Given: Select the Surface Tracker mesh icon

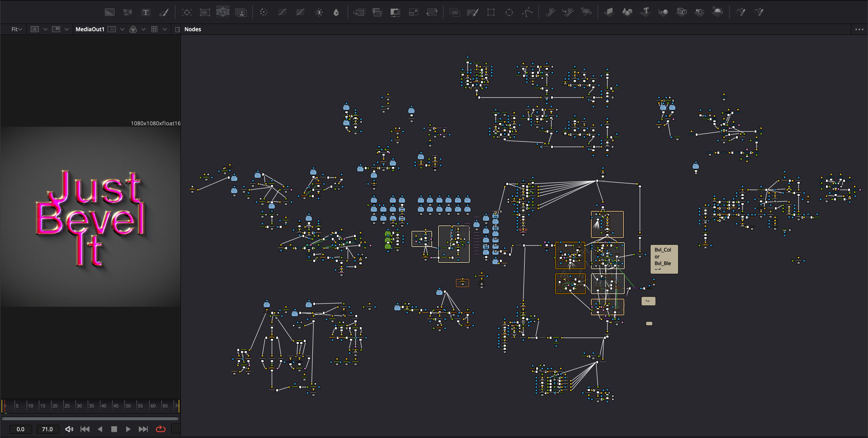Looking at the screenshot, I should click(223, 12).
